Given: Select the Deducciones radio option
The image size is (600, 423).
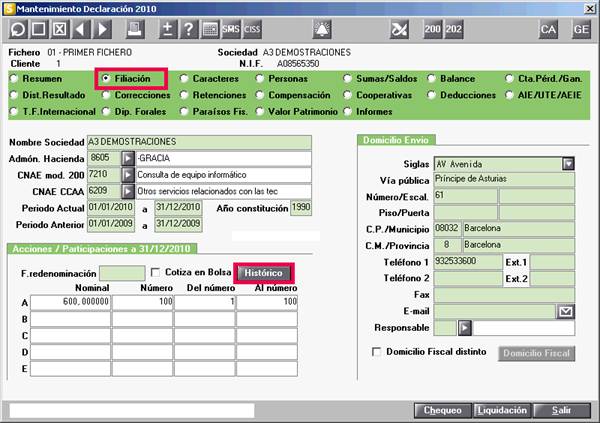Looking at the screenshot, I should pyautogui.click(x=432, y=95).
